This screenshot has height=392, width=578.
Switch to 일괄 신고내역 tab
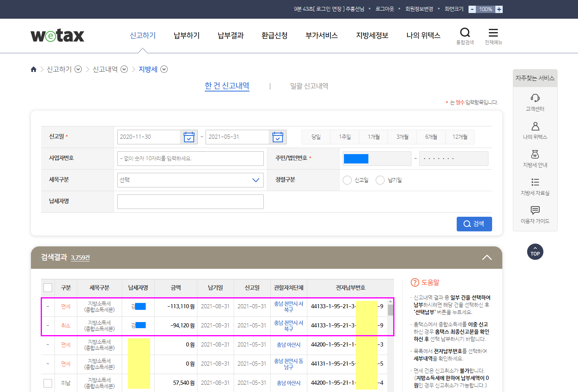coord(309,86)
